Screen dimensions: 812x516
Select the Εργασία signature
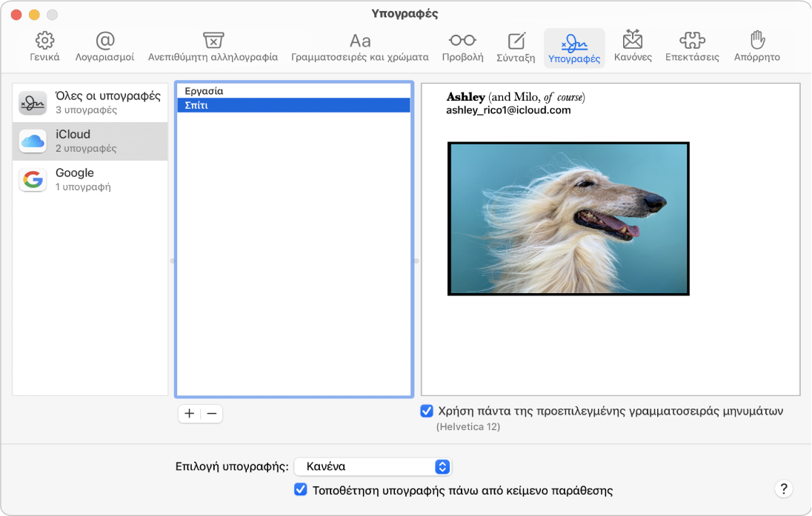293,91
